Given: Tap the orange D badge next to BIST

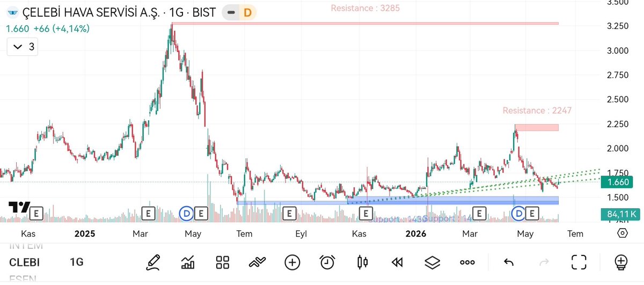Looking at the screenshot, I should coord(247,12).
